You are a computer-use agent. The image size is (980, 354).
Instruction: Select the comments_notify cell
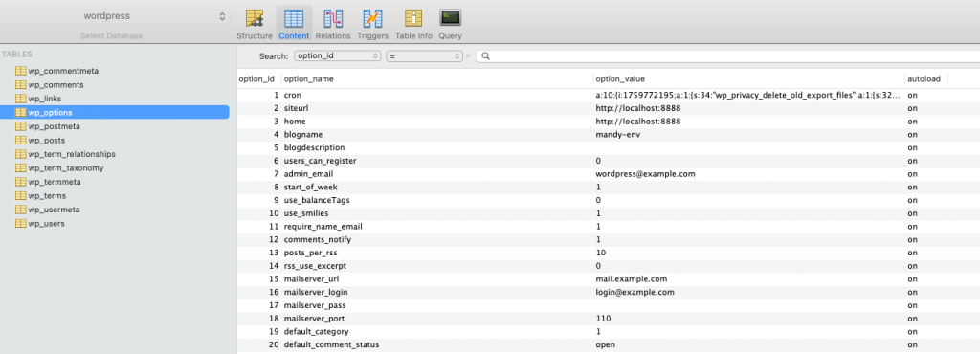318,240
